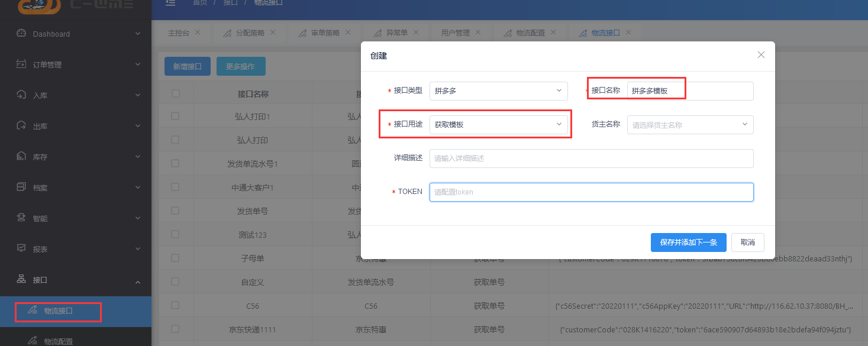Focus the TOKEN input field
The width and height of the screenshot is (868, 346).
591,192
